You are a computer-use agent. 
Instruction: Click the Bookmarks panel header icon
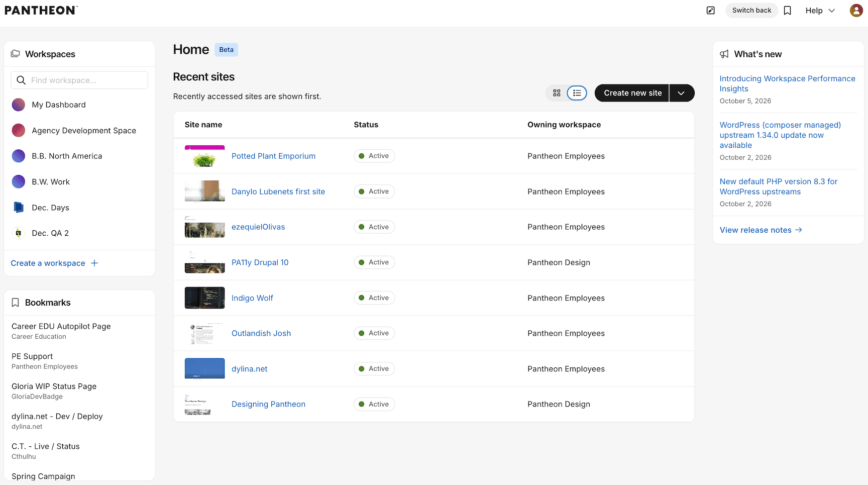tap(16, 303)
